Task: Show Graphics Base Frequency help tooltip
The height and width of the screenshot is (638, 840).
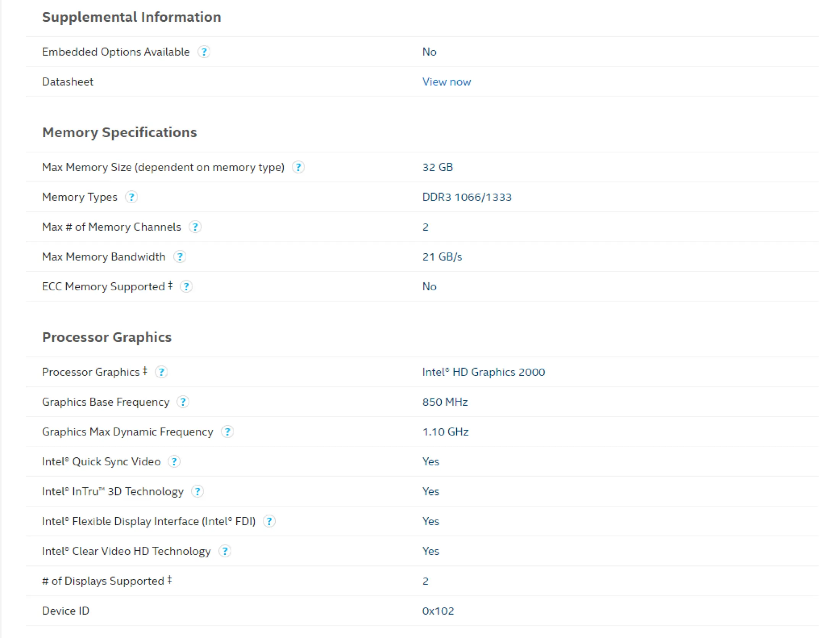Action: coord(183,402)
